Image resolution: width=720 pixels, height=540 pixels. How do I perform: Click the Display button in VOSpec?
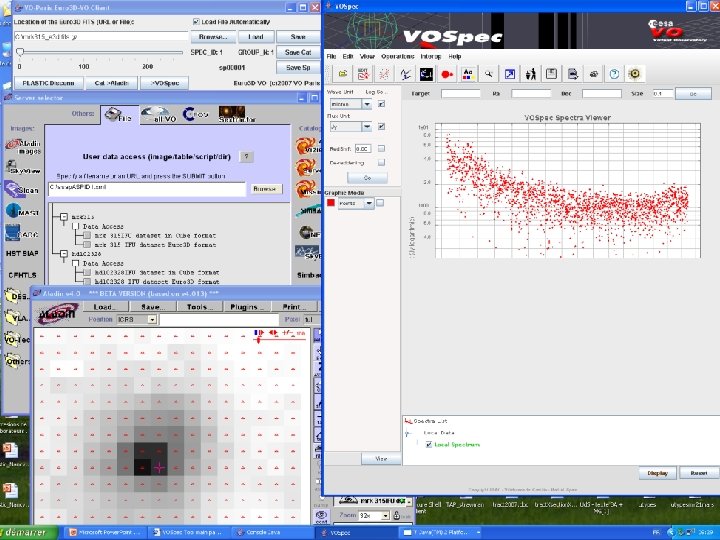[x=658, y=473]
